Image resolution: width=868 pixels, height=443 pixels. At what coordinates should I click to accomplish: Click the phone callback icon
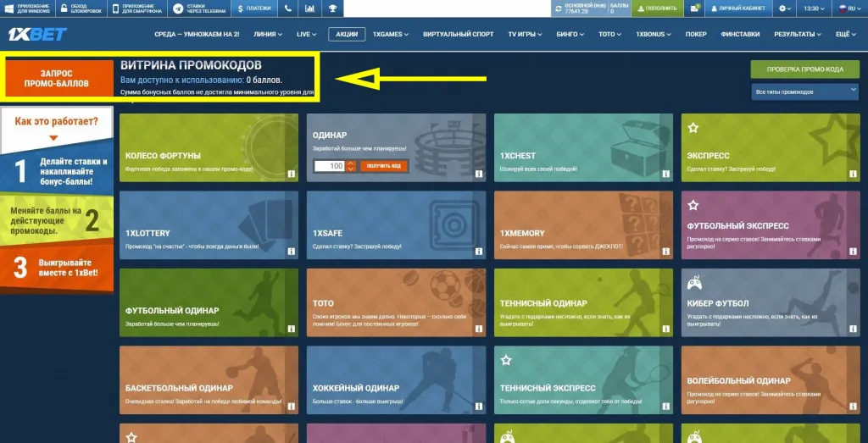coord(288,8)
